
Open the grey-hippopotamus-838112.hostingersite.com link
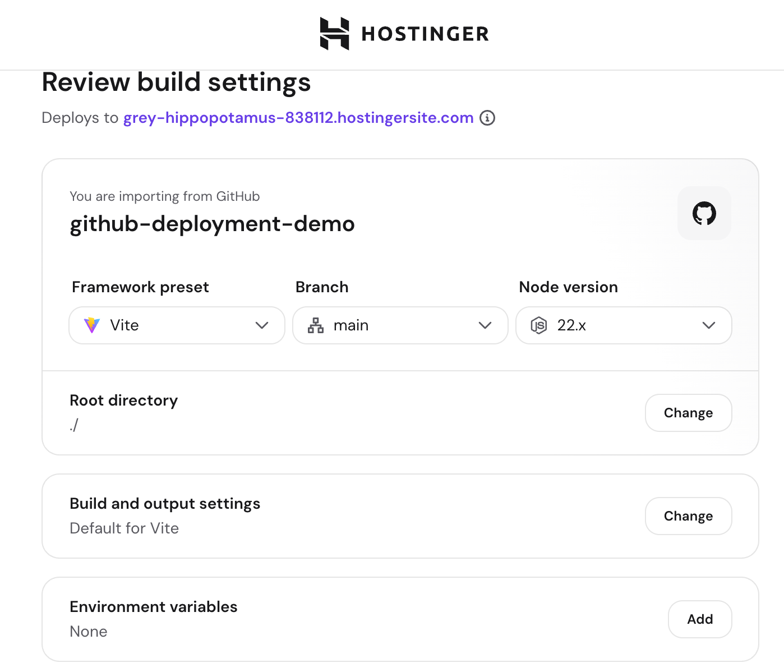298,118
